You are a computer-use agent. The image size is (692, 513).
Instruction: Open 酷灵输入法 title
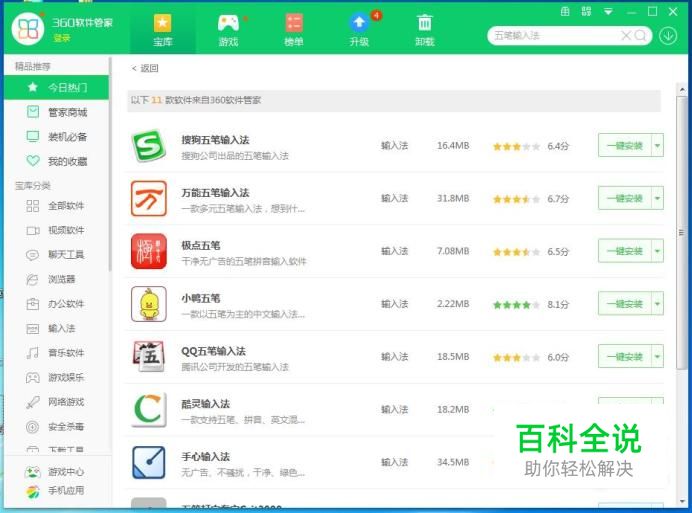[x=206, y=404]
